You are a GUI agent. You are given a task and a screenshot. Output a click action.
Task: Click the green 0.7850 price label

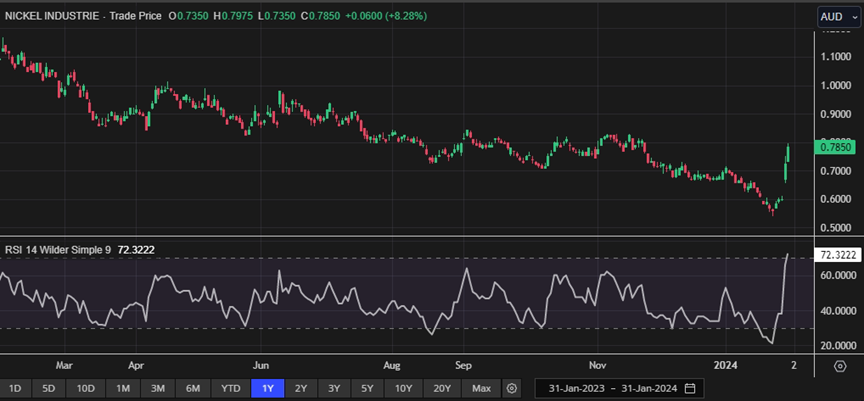[x=834, y=147]
